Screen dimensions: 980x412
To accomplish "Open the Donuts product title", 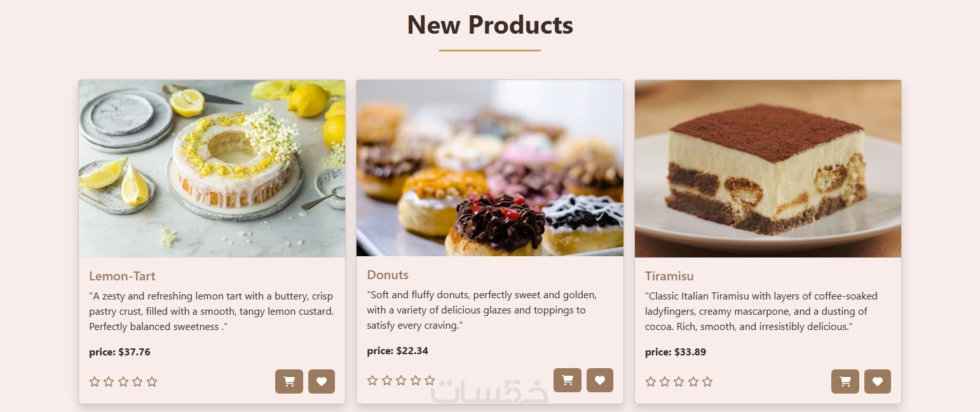I will 388,275.
